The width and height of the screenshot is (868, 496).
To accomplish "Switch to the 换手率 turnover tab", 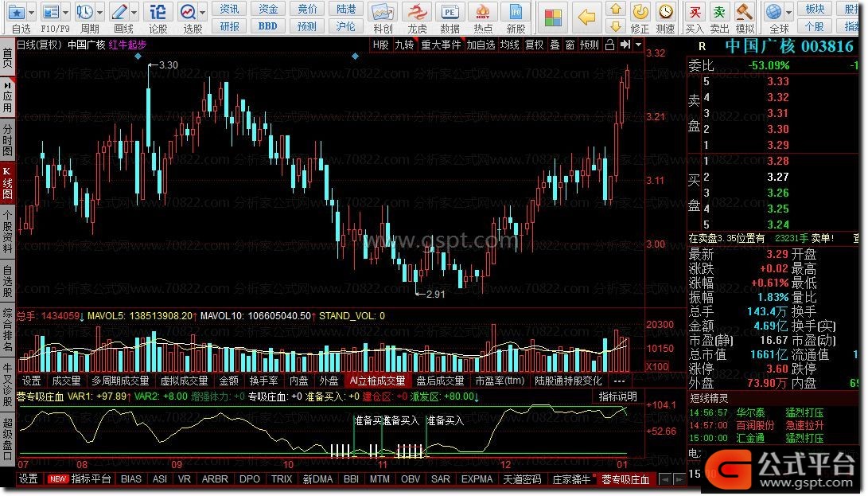I will (263, 381).
